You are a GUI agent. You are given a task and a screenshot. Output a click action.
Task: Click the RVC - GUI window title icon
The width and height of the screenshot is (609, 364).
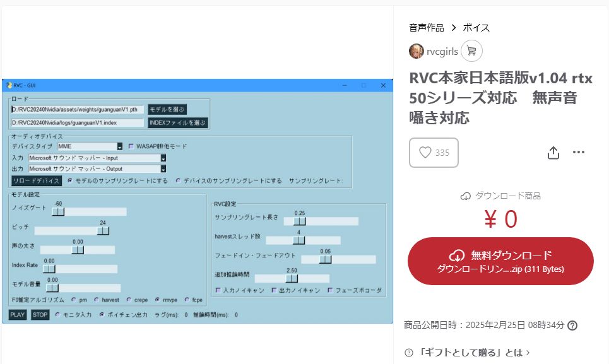[x=9, y=85]
